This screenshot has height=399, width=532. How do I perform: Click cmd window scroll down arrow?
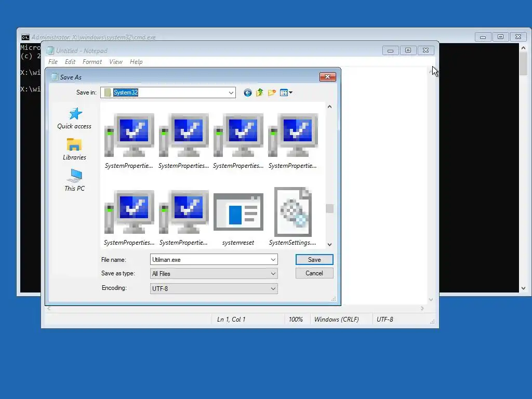click(x=524, y=288)
